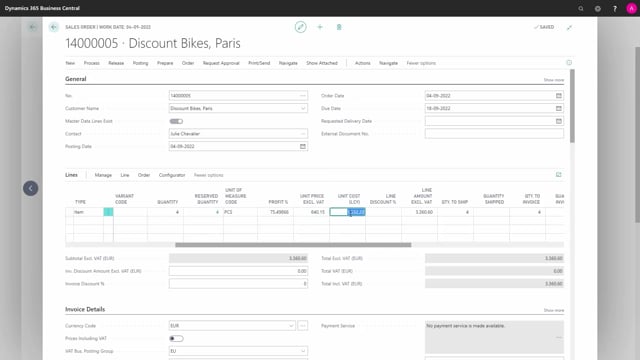Open Order Date calendar picker
This screenshot has height=360, width=640.
[x=558, y=96]
